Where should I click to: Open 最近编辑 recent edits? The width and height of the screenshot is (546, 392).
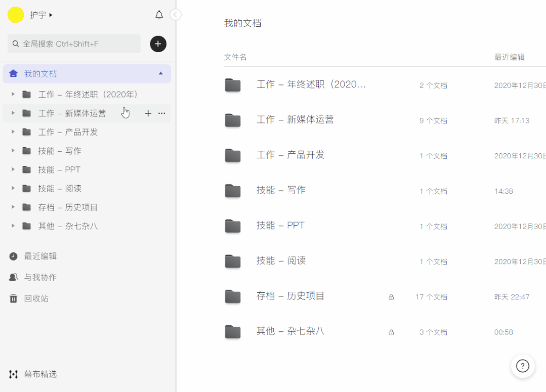pos(40,256)
